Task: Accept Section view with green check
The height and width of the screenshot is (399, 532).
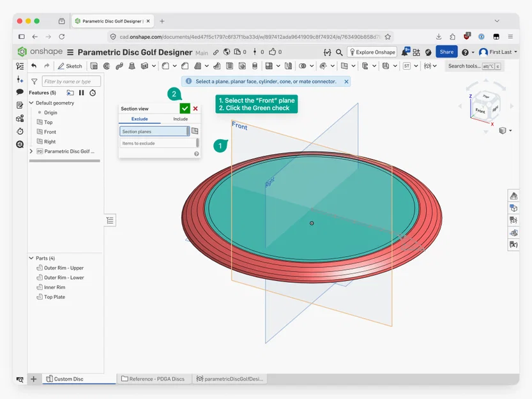Action: pos(185,109)
